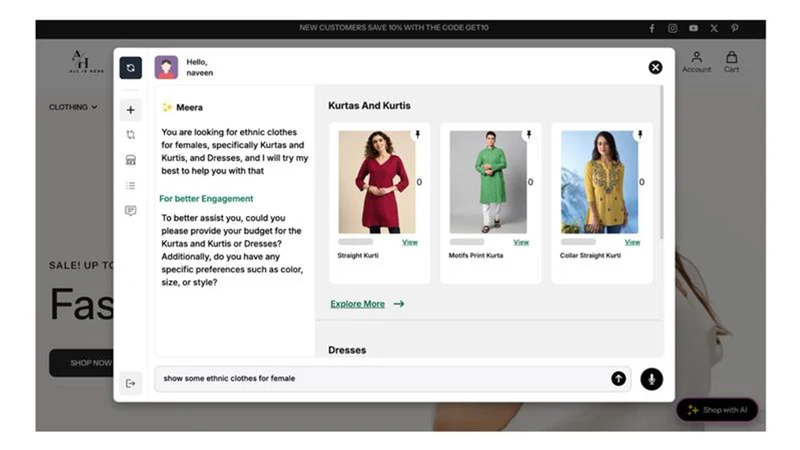This screenshot has width=800, height=450.
Task: Close the Meera assistant dialog
Action: [x=655, y=67]
